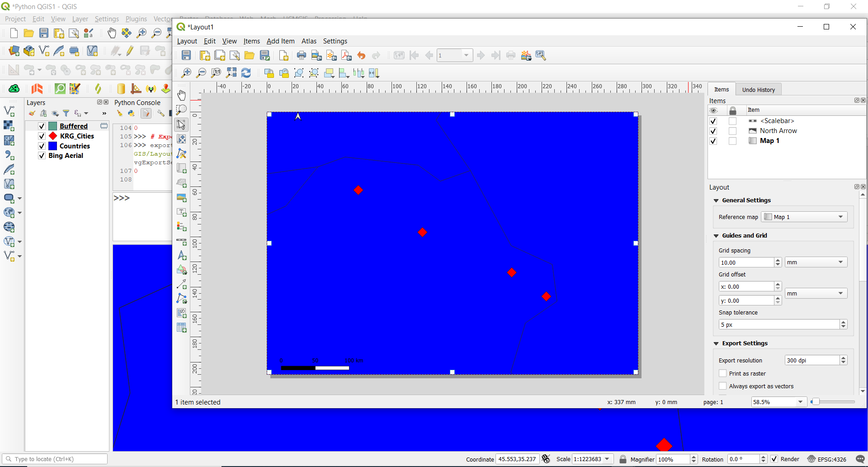Lock selected layout items
Viewport: 868px width, 467px height.
point(269,73)
